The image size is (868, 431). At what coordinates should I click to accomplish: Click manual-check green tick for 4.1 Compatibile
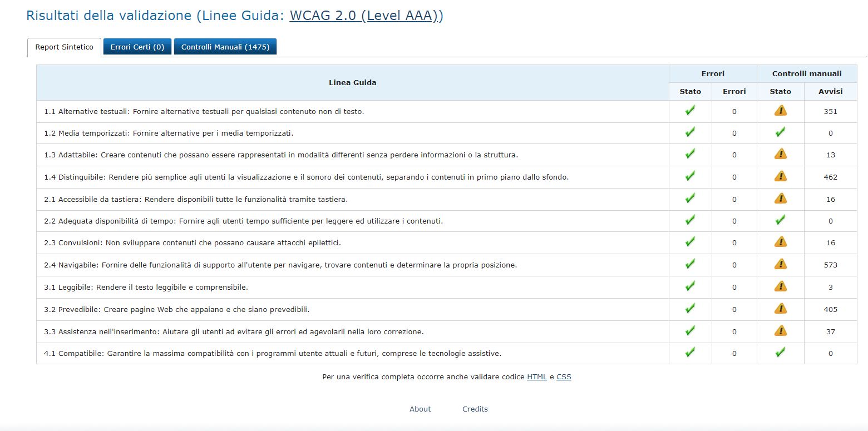pos(780,353)
